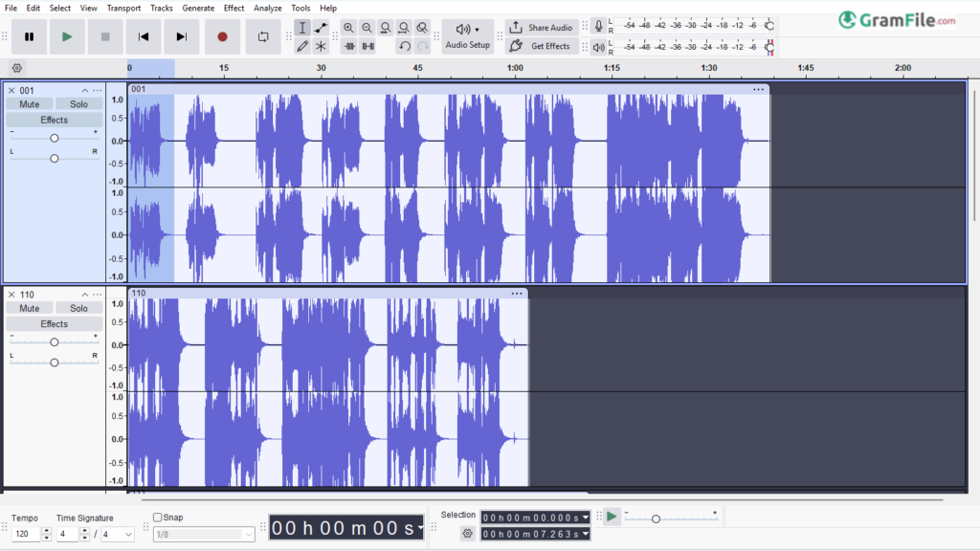This screenshot has height=551, width=980.
Task: Click the Zoom In magnifier
Action: point(348,28)
